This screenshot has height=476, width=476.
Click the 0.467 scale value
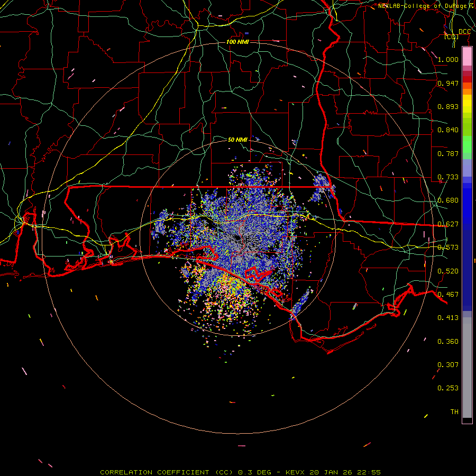[x=448, y=295]
